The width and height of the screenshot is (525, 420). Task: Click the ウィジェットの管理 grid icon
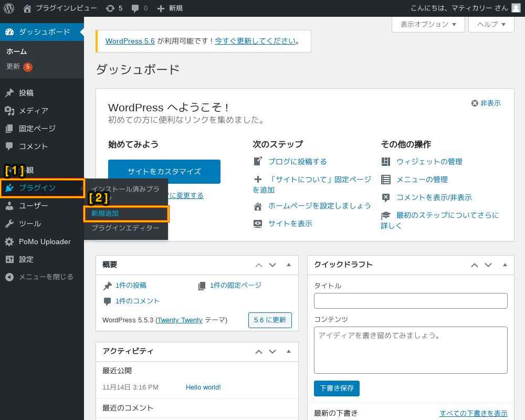coord(386,161)
